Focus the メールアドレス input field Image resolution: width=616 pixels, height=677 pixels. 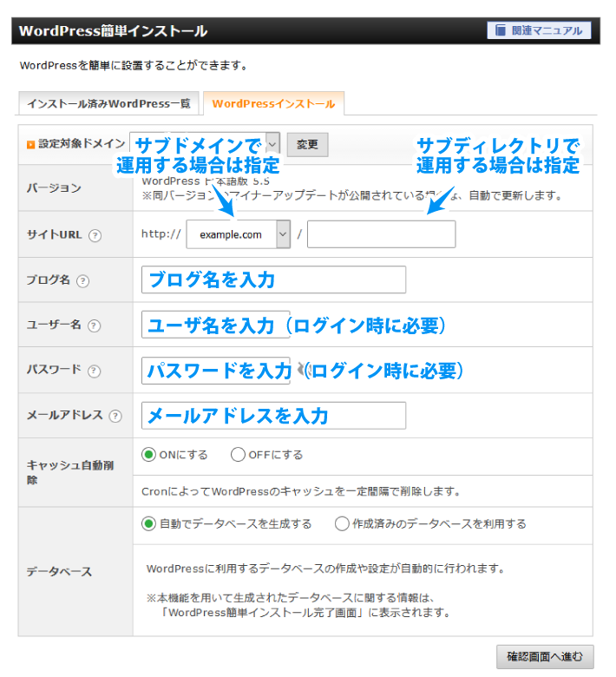pyautogui.click(x=273, y=416)
